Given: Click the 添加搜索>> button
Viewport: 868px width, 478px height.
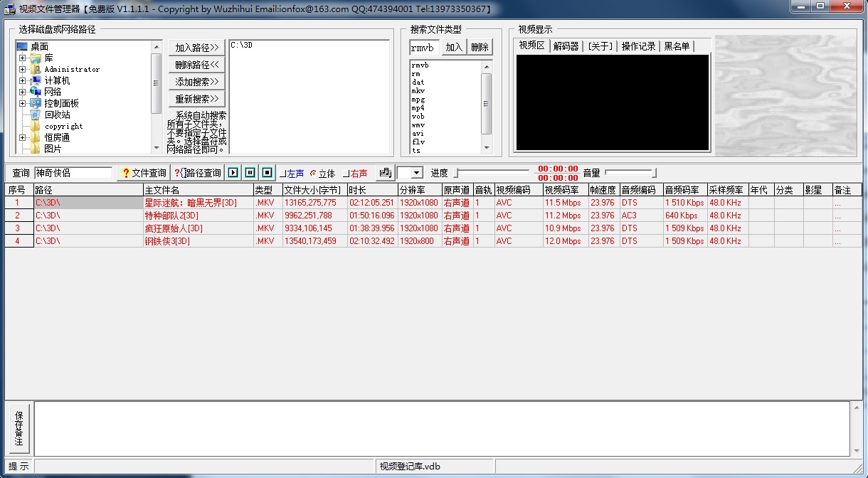Looking at the screenshot, I should 196,82.
